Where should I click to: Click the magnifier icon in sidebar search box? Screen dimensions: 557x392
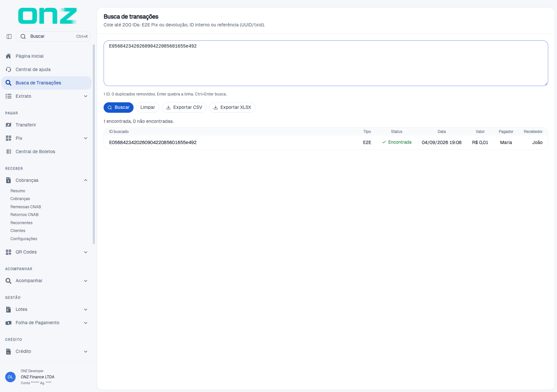click(x=23, y=36)
